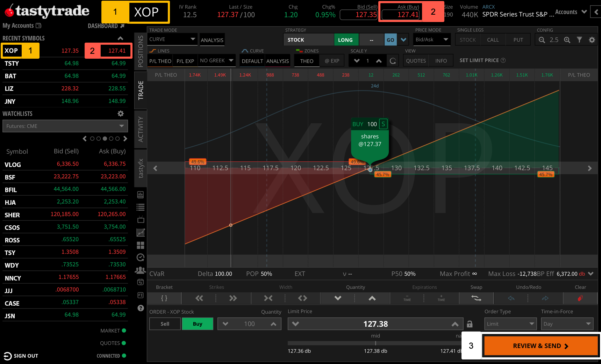
Task: Open the follow traders icon in the sidebar
Action: (140, 270)
